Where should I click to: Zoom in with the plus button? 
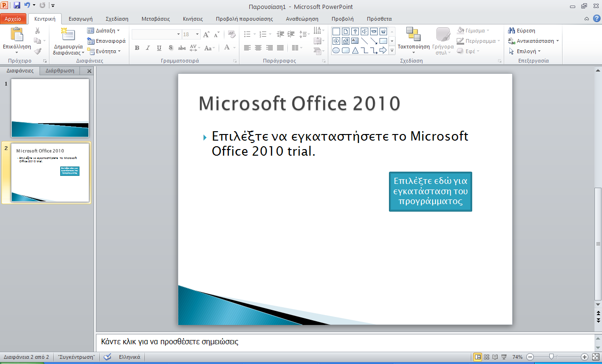[x=585, y=357]
